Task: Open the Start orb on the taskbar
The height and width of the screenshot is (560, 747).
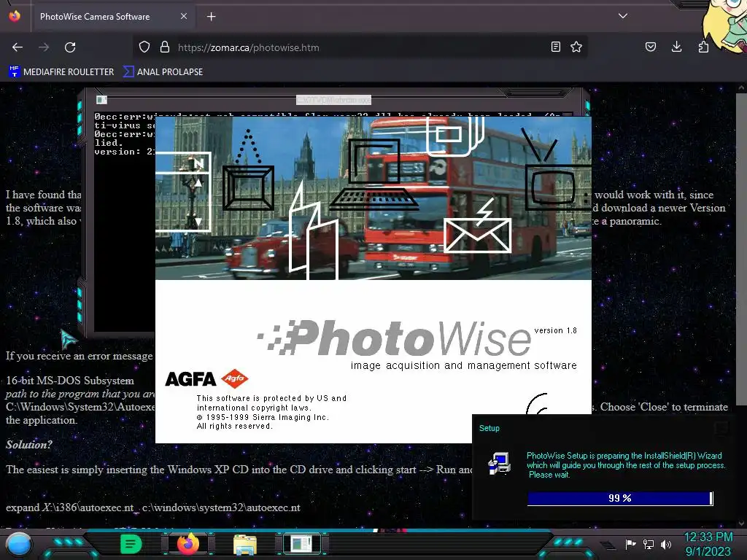Action: coord(19,544)
